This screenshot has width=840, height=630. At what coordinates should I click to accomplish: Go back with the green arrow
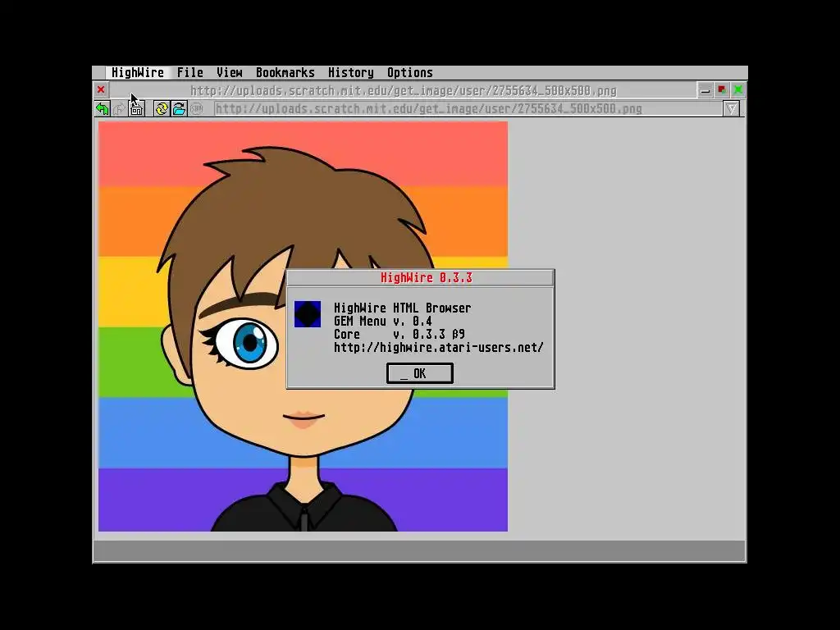point(102,109)
